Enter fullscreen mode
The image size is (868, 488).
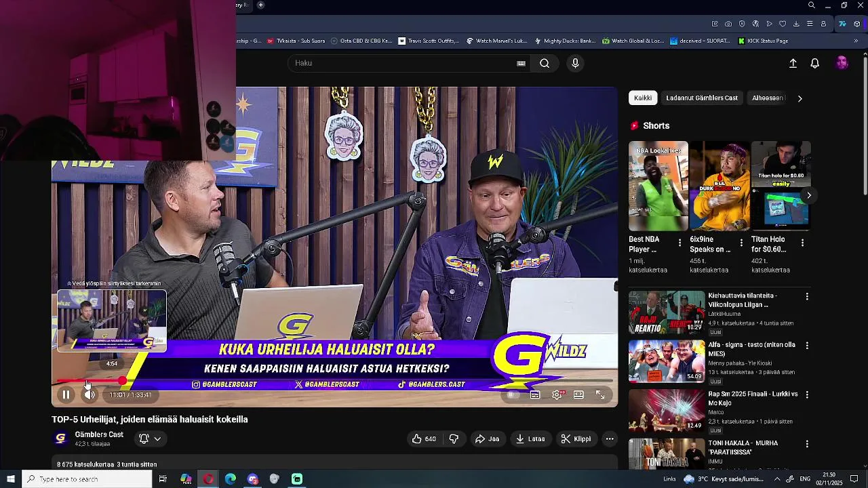600,395
